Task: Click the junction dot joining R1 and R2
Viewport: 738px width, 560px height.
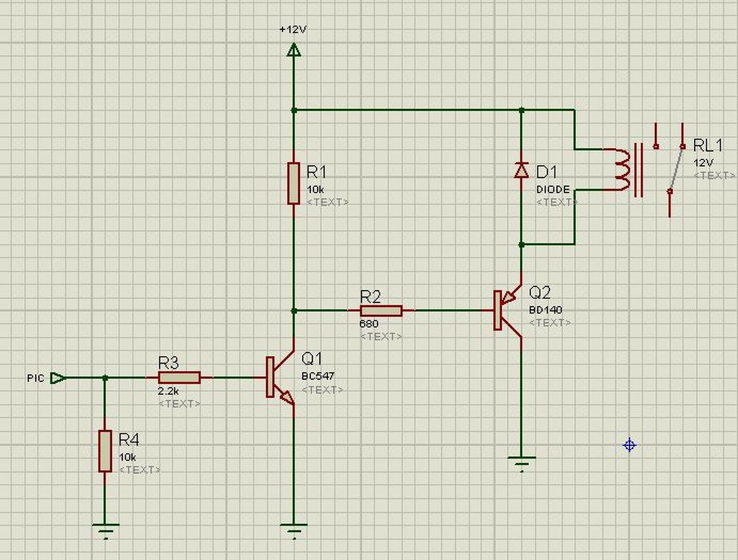Action: pos(293,311)
